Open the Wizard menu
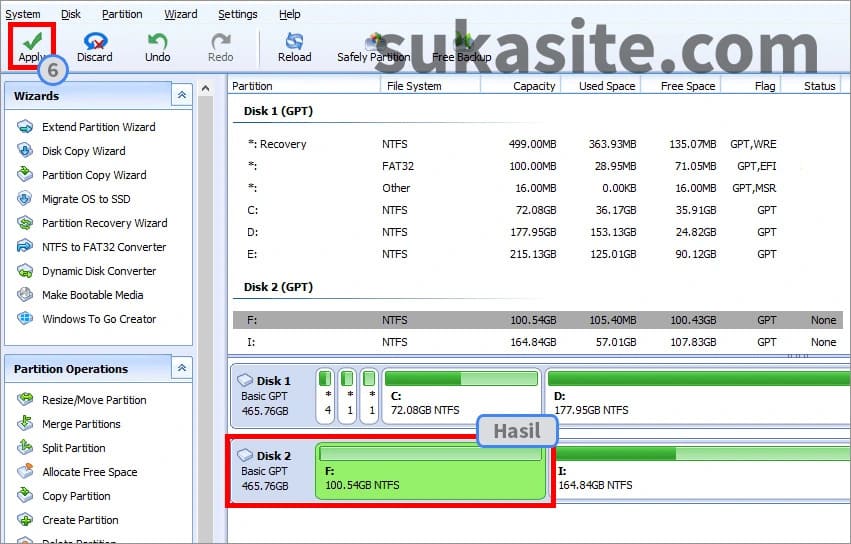 [x=181, y=14]
